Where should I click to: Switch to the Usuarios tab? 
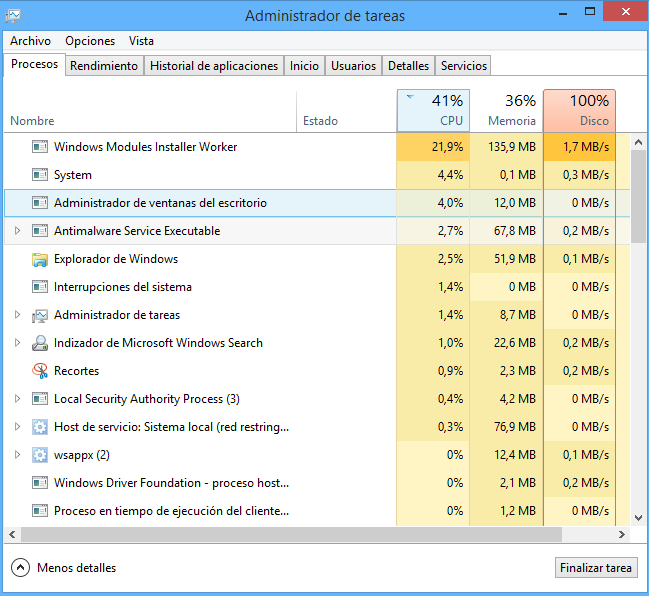click(x=353, y=66)
